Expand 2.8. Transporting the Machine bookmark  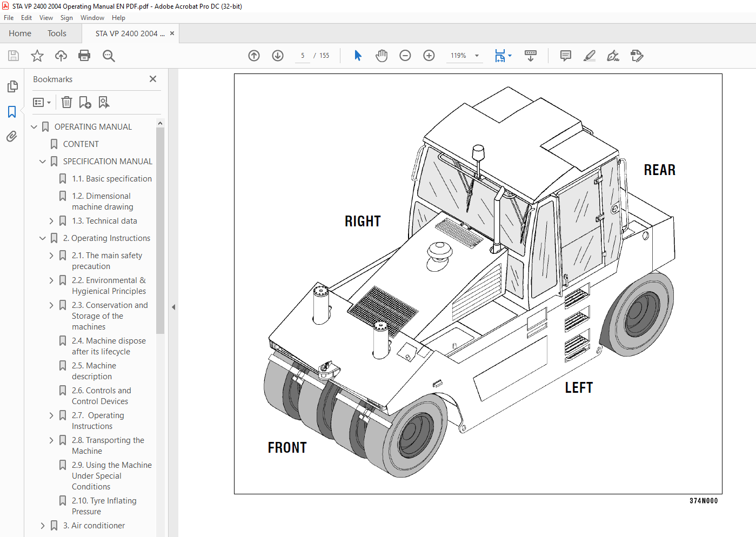51,440
